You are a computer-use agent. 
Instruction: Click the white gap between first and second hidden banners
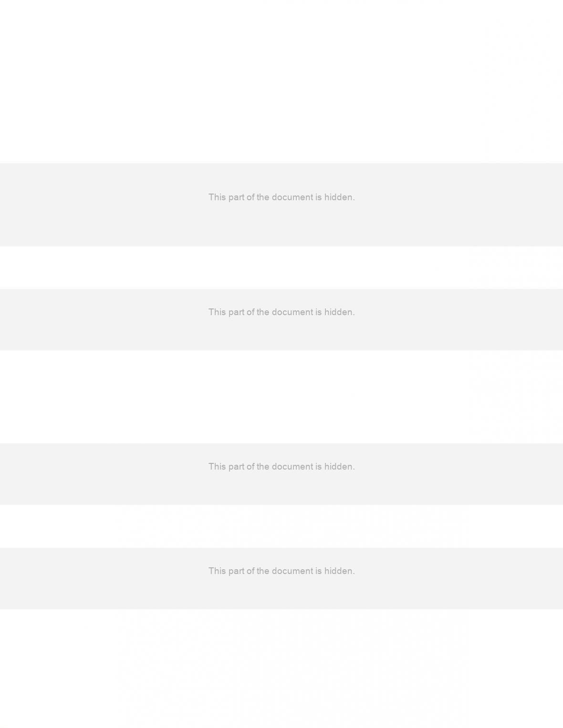pos(281,267)
